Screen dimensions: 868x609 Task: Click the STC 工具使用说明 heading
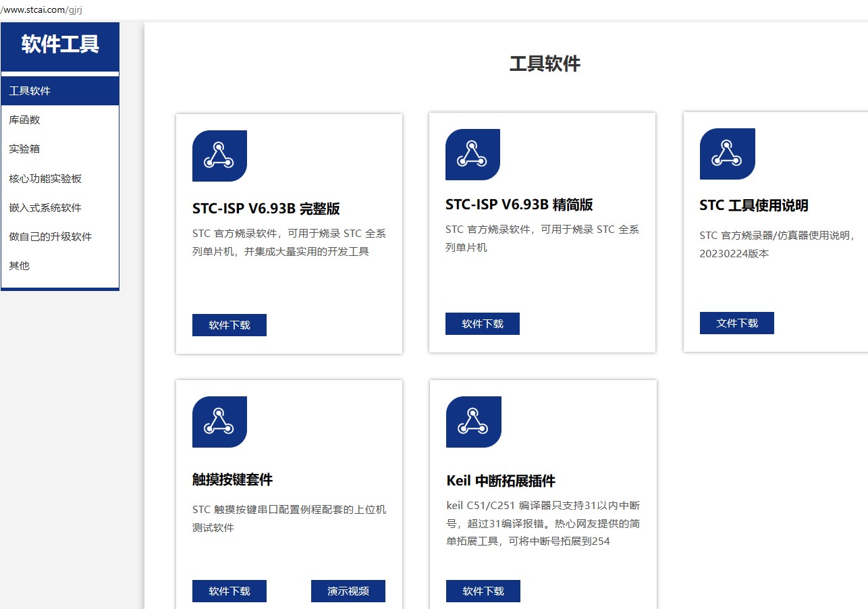pos(754,205)
